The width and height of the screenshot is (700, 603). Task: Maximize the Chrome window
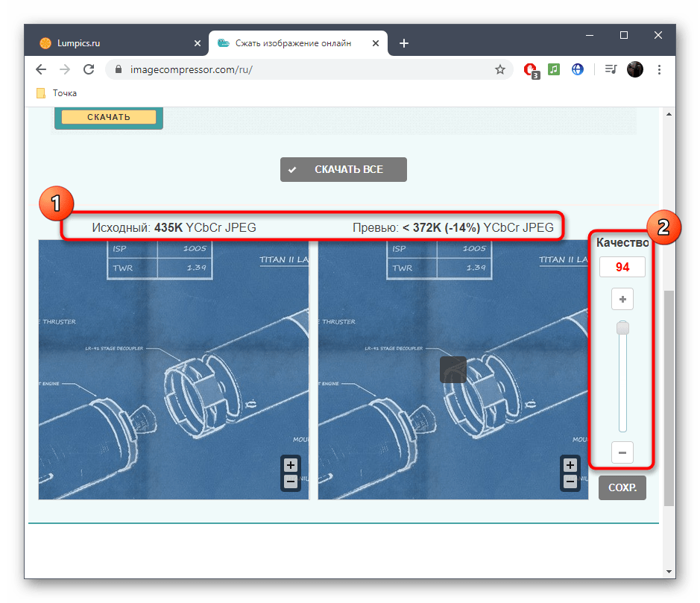coord(624,35)
